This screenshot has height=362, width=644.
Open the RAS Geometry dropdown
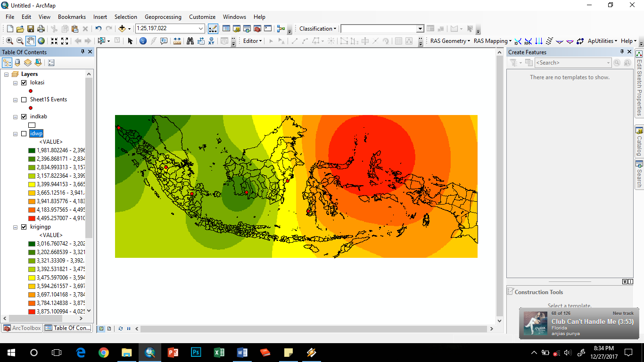pyautogui.click(x=449, y=41)
